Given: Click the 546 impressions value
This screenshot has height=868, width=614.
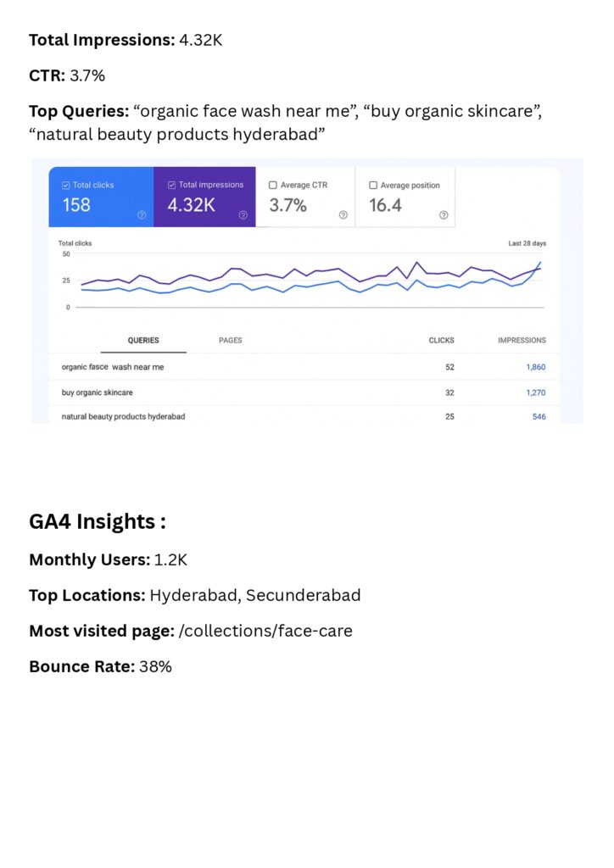Looking at the screenshot, I should tap(539, 417).
